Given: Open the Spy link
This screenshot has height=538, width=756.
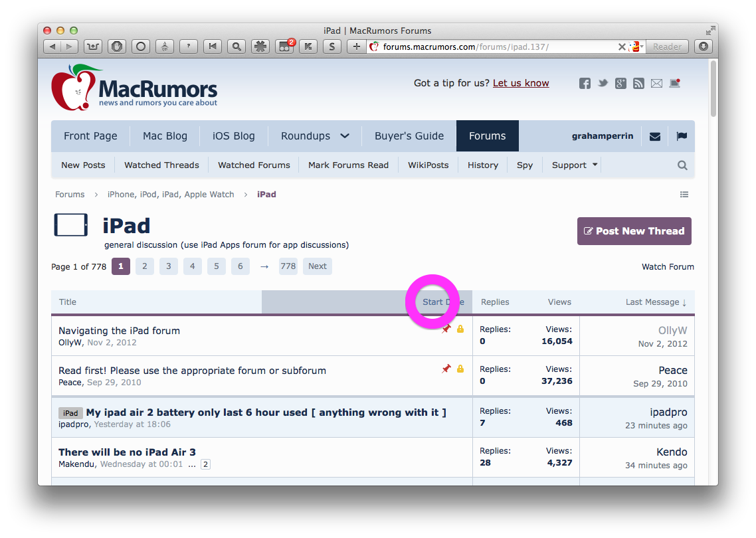Looking at the screenshot, I should tap(525, 165).
